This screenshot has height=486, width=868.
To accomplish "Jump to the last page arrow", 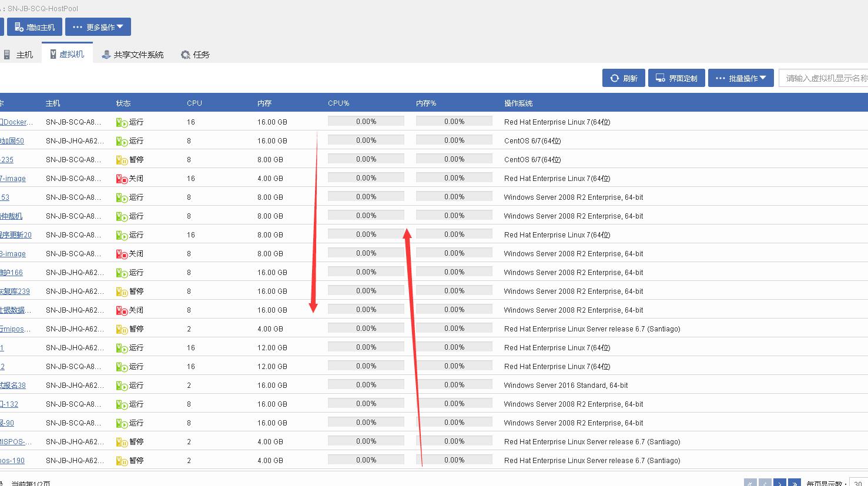I will 795,483.
